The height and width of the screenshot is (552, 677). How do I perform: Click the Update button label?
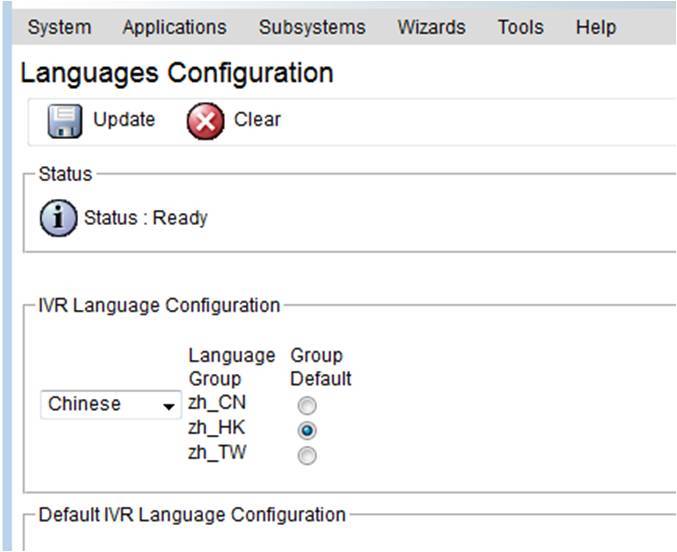tap(124, 120)
